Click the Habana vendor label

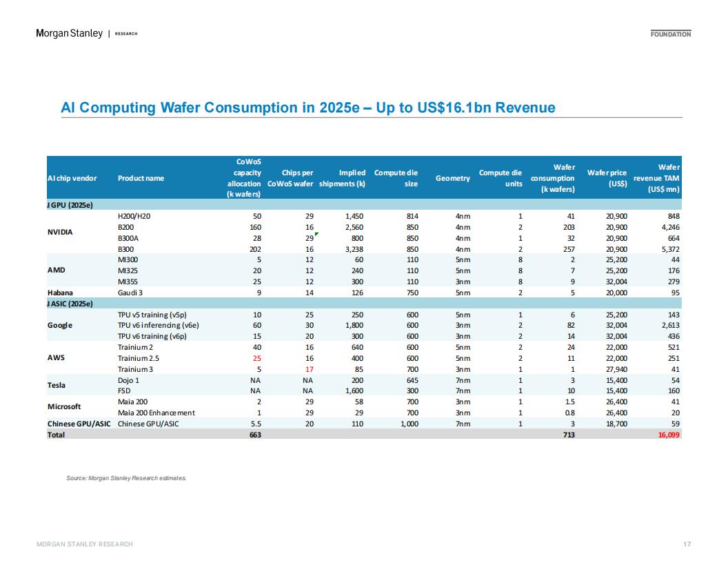[60, 293]
